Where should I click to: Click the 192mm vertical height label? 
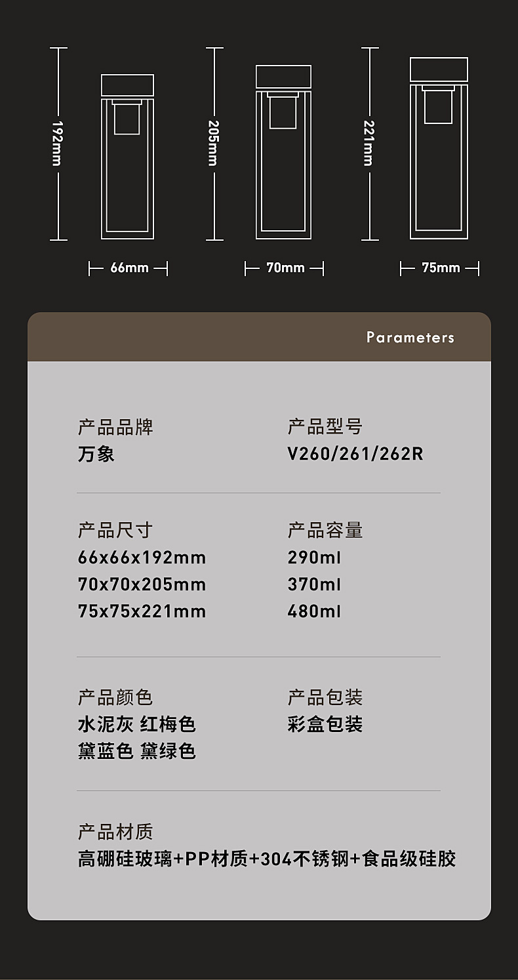(58, 143)
